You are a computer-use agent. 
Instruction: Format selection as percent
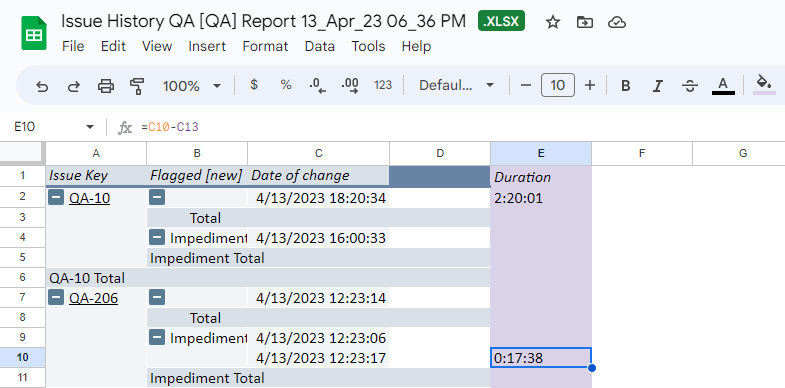coord(286,85)
